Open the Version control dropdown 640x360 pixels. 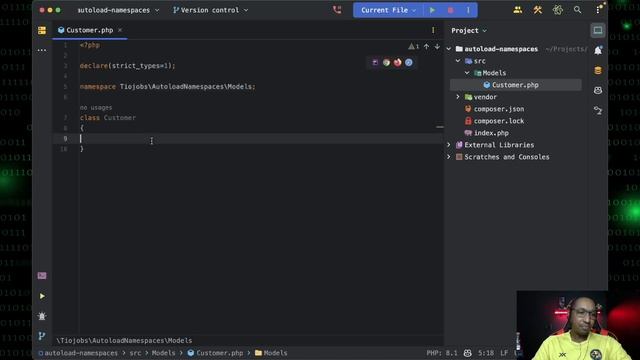[210, 10]
